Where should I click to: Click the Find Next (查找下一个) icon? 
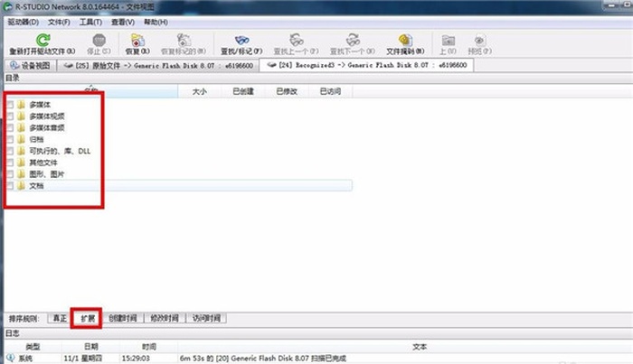click(353, 41)
